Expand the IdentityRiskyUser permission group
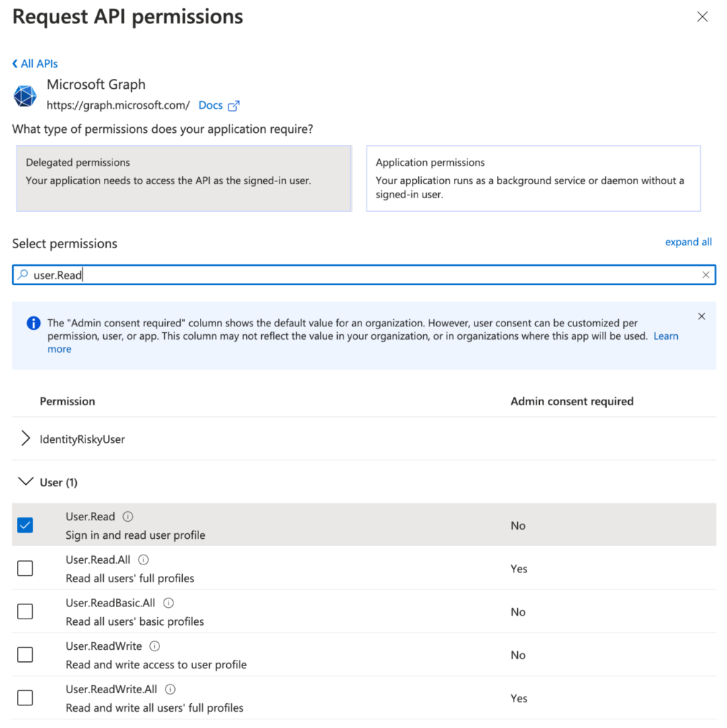 pyautogui.click(x=26, y=439)
